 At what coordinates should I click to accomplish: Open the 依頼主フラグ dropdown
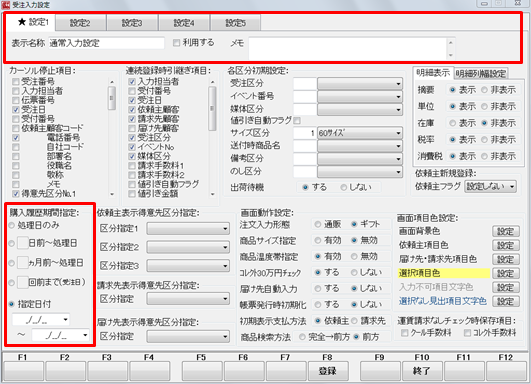point(491,186)
